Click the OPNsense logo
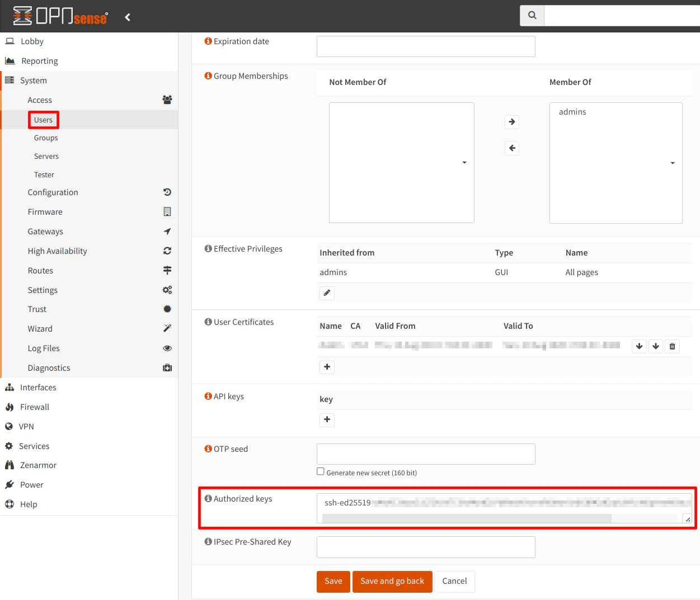Screen dimensions: 700x600 (x=60, y=16)
